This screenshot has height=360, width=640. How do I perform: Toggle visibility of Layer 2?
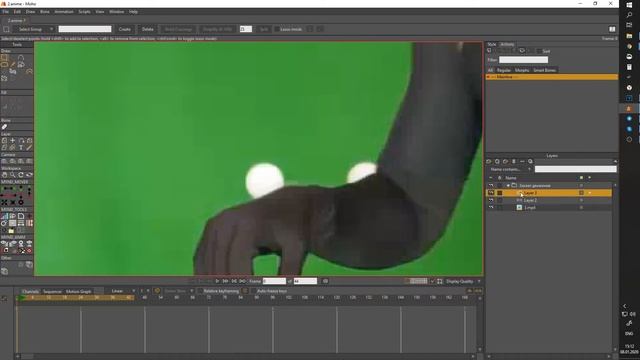491,200
